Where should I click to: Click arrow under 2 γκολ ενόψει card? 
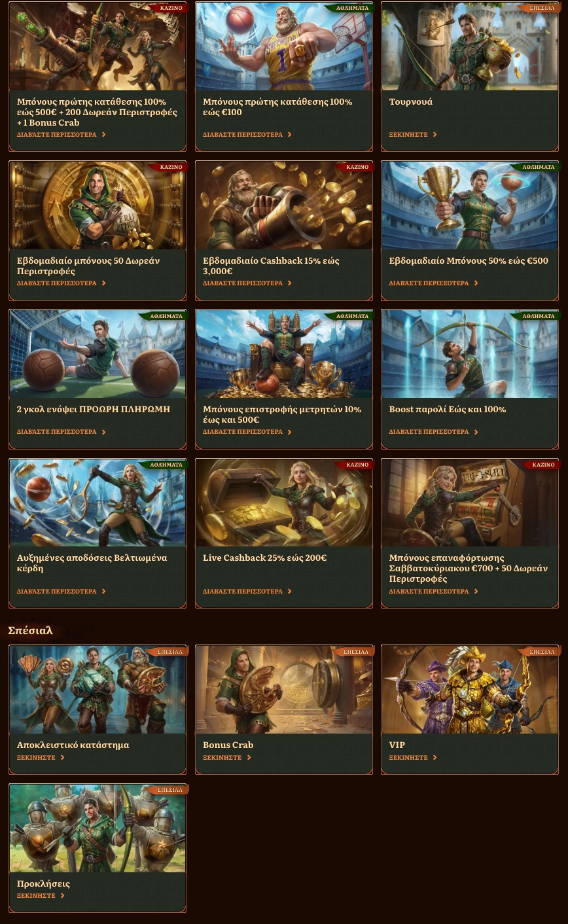coord(103,432)
